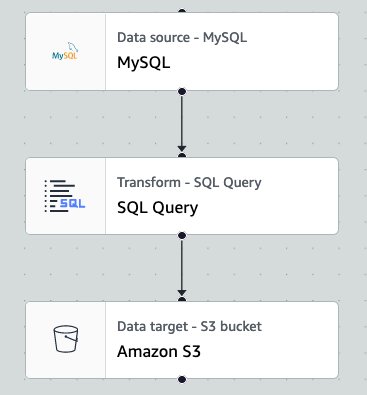
Task: Click the Amazon S3 node's top input dot
Action: (182, 299)
